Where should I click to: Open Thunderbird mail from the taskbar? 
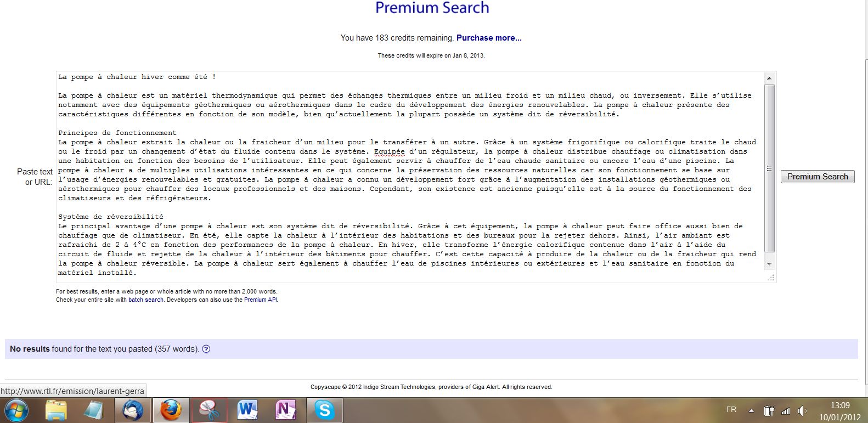132,410
